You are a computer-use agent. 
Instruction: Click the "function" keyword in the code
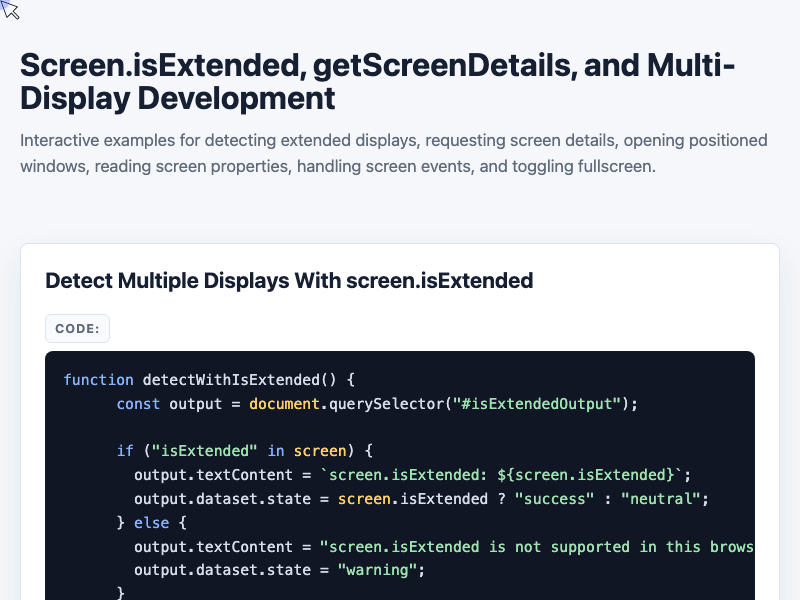(98, 380)
